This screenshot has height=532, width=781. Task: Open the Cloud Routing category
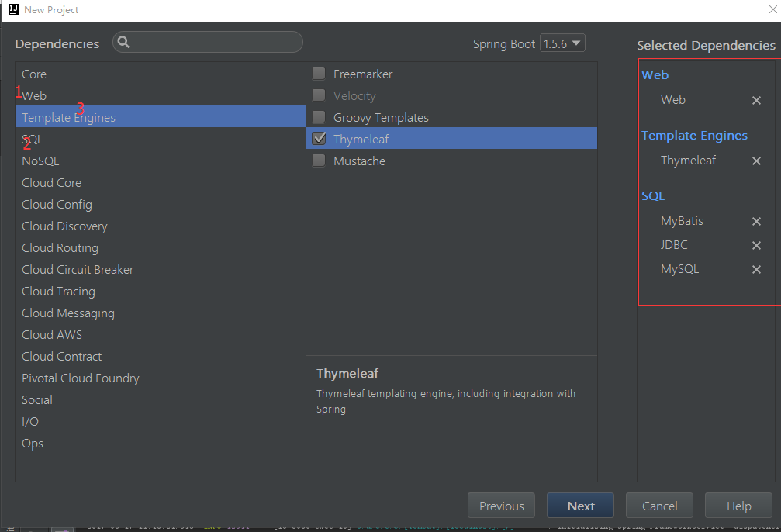[161, 247]
